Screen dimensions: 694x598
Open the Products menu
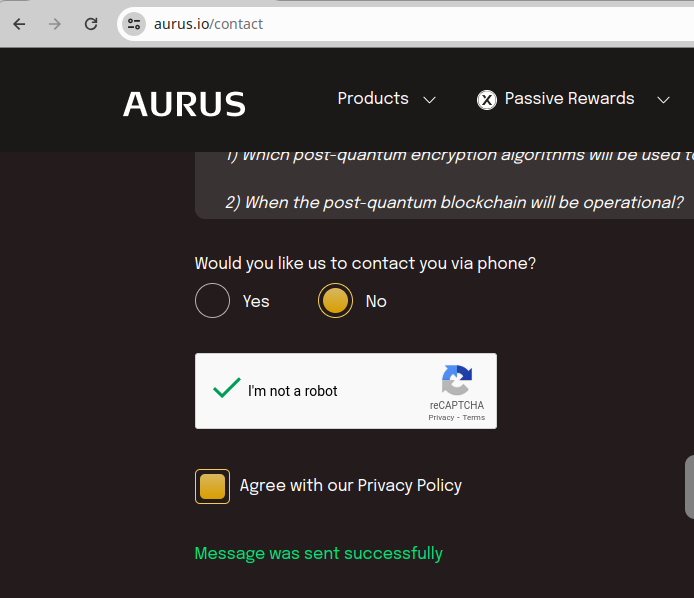pos(373,98)
